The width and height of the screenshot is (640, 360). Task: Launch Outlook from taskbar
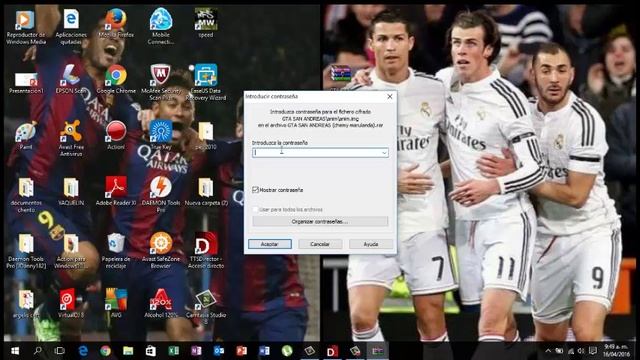click(x=219, y=351)
